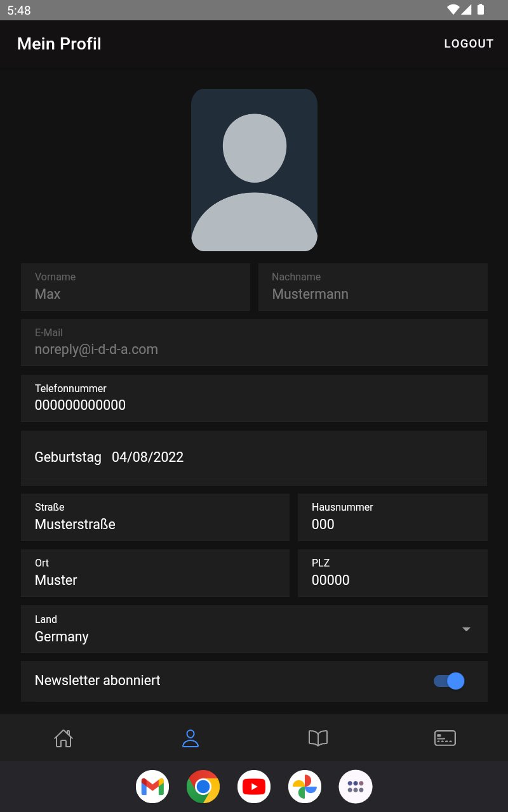Open Google Photos from the dock
The height and width of the screenshot is (812, 508).
point(305,787)
